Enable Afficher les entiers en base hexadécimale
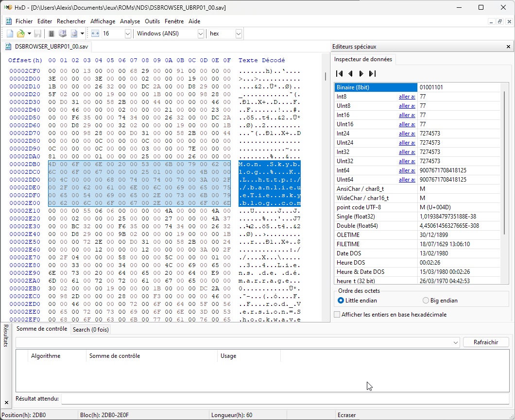Image resolution: width=515 pixels, height=420 pixels. 337,315
